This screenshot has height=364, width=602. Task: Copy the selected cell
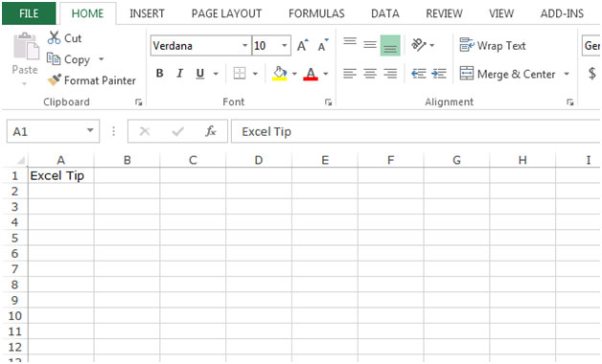point(69,59)
